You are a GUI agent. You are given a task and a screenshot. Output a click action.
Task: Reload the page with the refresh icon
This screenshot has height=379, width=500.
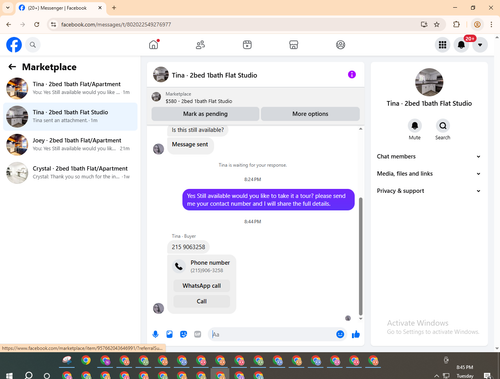pos(37,24)
